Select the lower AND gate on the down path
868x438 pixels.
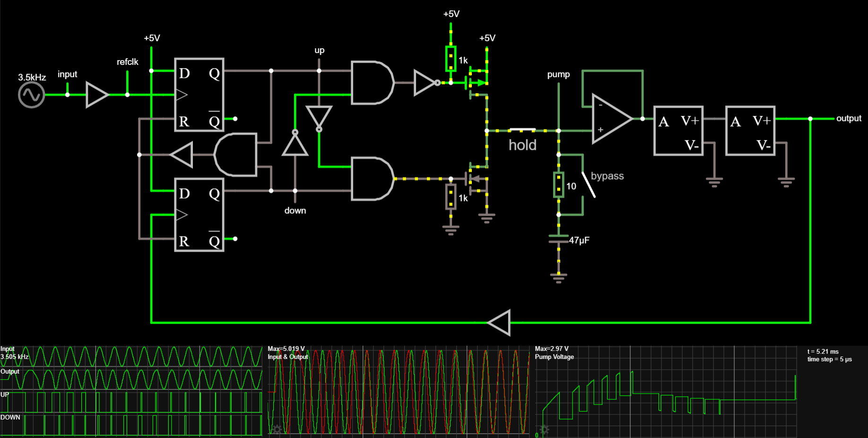click(x=373, y=179)
